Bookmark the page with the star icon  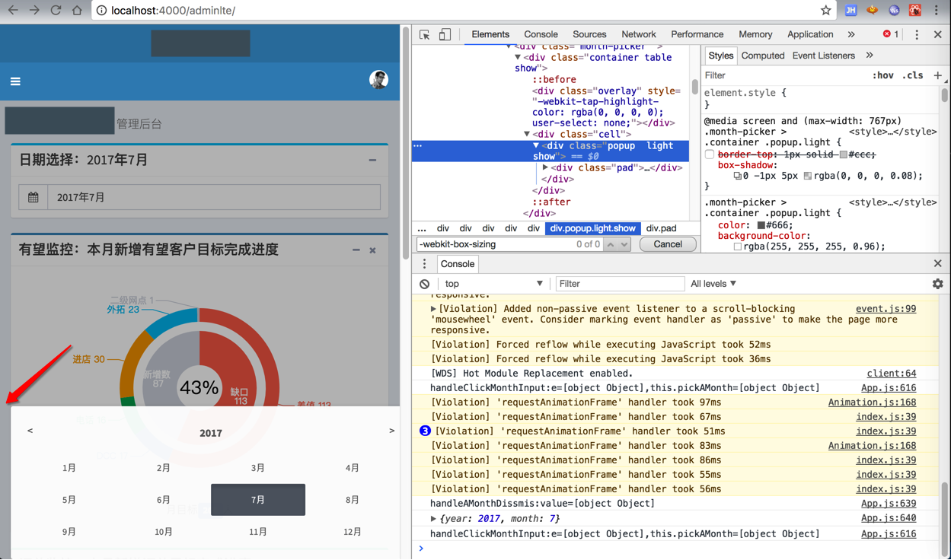pyautogui.click(x=825, y=11)
